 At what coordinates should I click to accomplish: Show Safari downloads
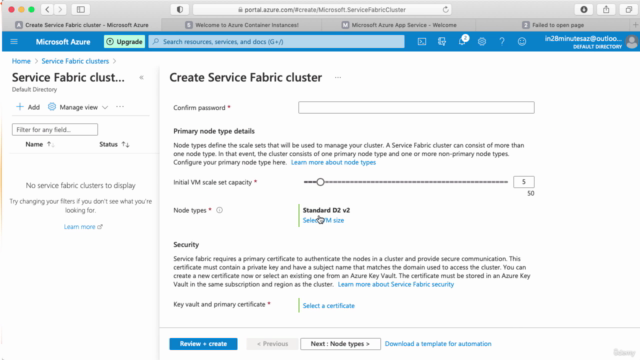point(584,9)
